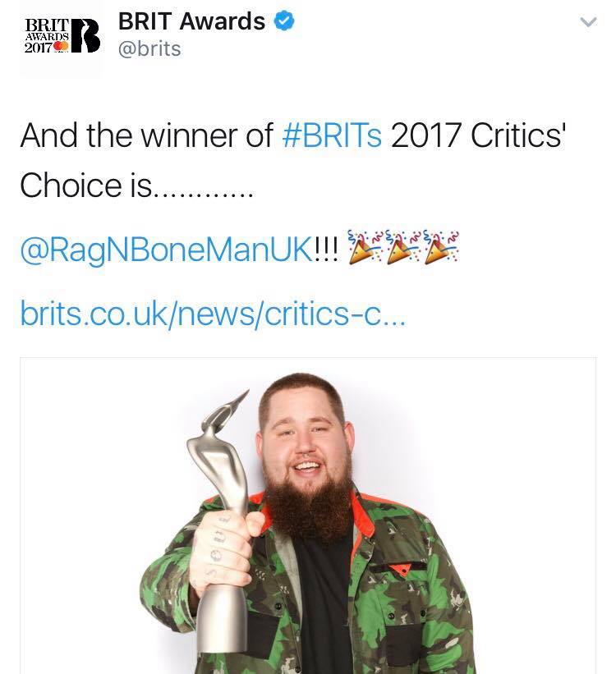Click the blue verified badge
This screenshot has height=674, width=616.
tap(284, 21)
